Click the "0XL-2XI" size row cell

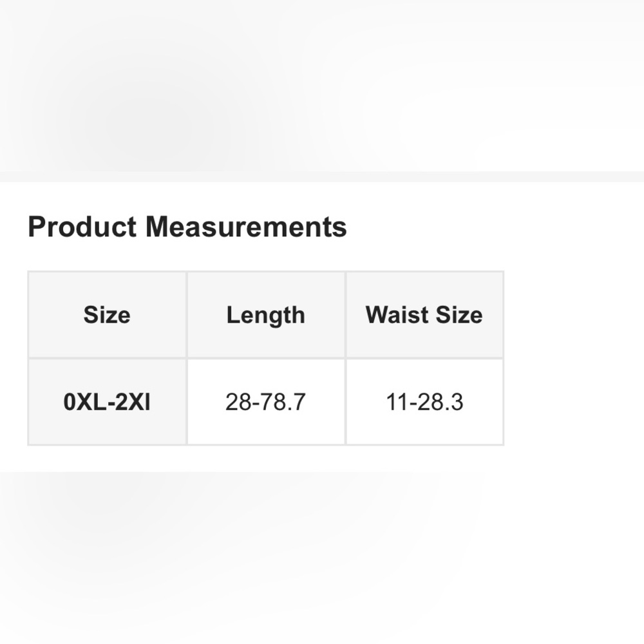(107, 402)
